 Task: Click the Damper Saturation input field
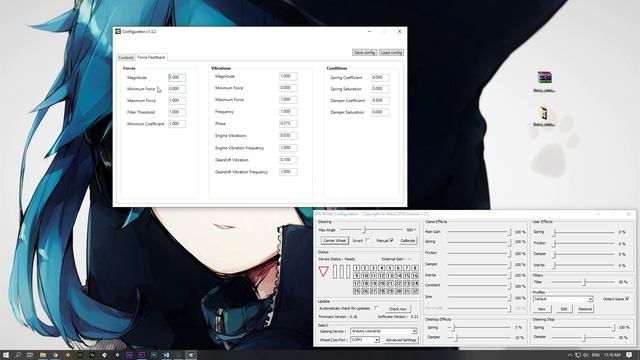click(x=380, y=112)
